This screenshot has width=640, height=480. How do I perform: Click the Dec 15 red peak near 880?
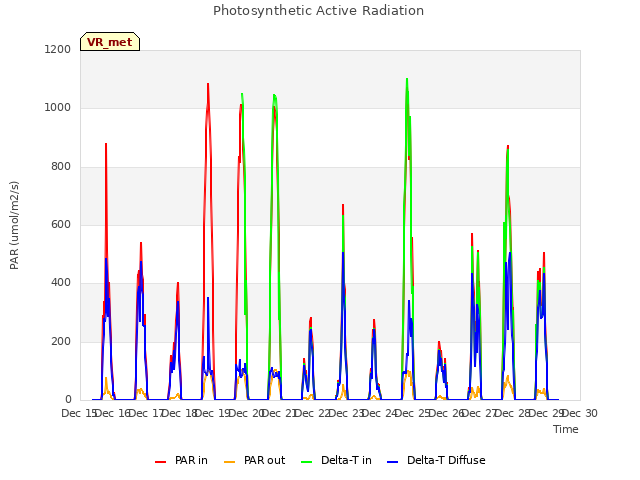(106, 144)
